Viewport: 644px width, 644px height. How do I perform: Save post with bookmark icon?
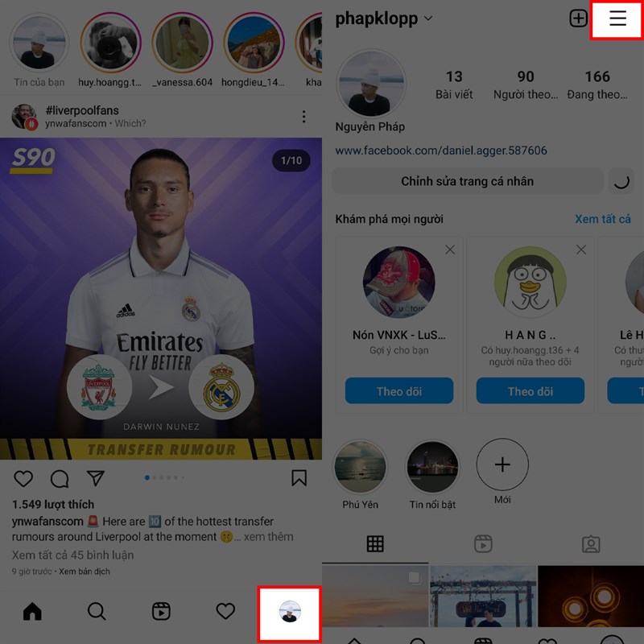(x=299, y=478)
